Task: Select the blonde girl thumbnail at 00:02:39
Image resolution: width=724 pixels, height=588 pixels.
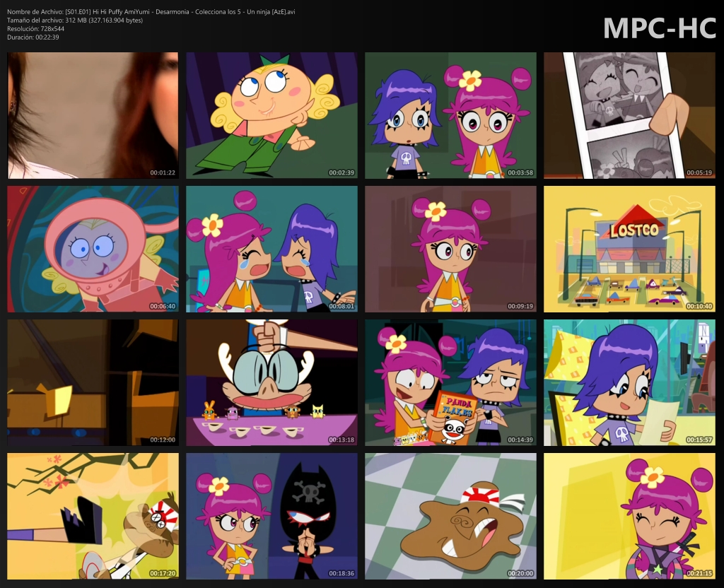Action: point(271,114)
